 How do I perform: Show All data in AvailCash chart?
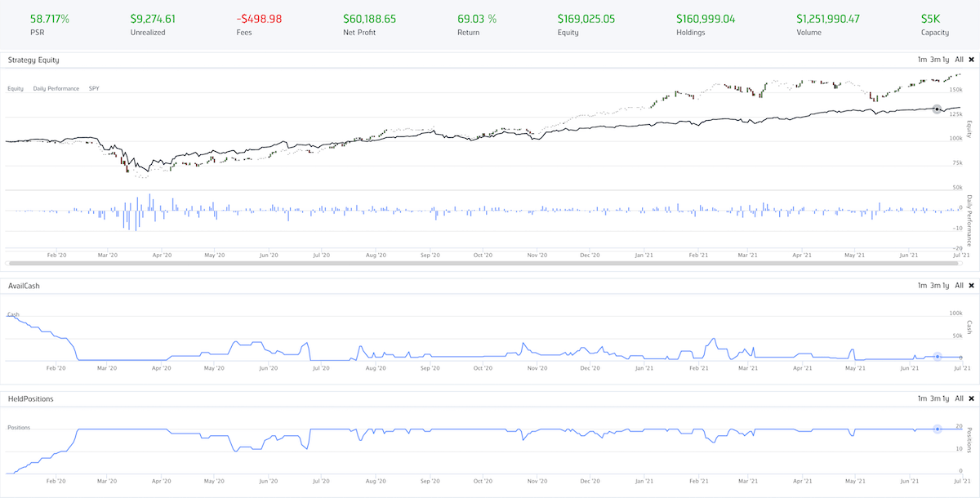[x=960, y=285]
